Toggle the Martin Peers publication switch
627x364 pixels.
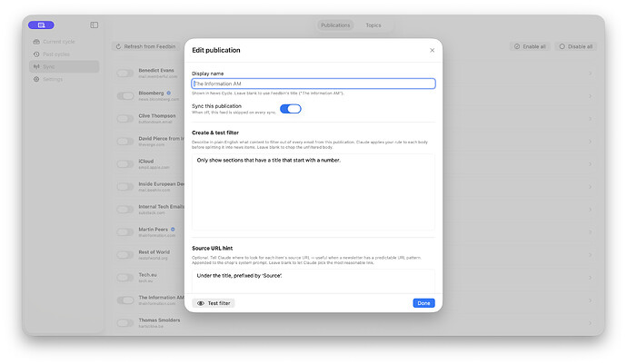tap(125, 232)
